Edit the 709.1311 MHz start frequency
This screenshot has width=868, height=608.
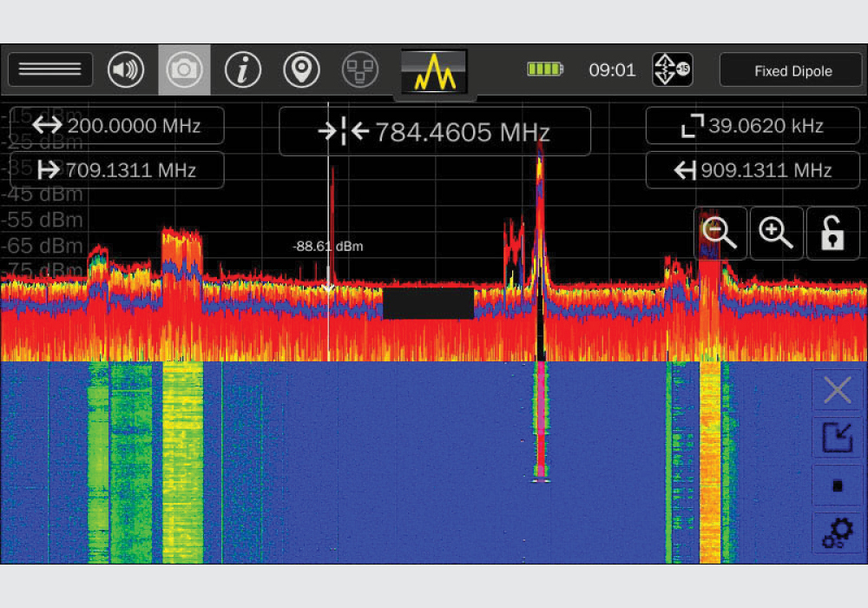coord(117,170)
